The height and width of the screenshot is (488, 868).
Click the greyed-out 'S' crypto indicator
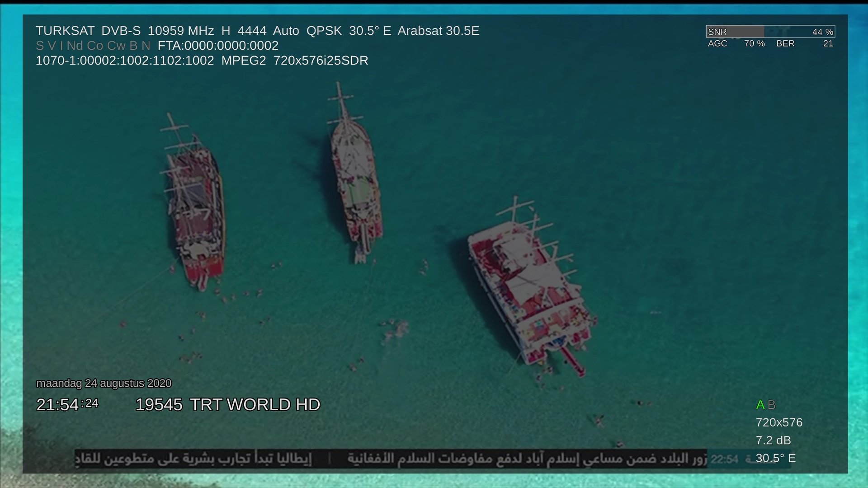point(40,46)
